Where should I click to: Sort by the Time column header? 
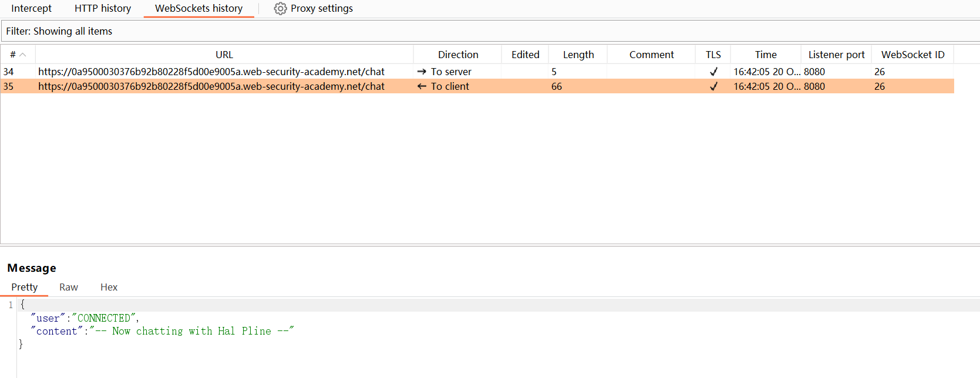tap(766, 55)
